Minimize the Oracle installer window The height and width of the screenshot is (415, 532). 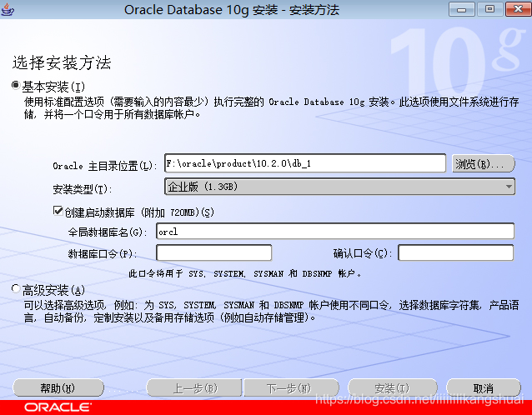pyautogui.click(x=461, y=9)
